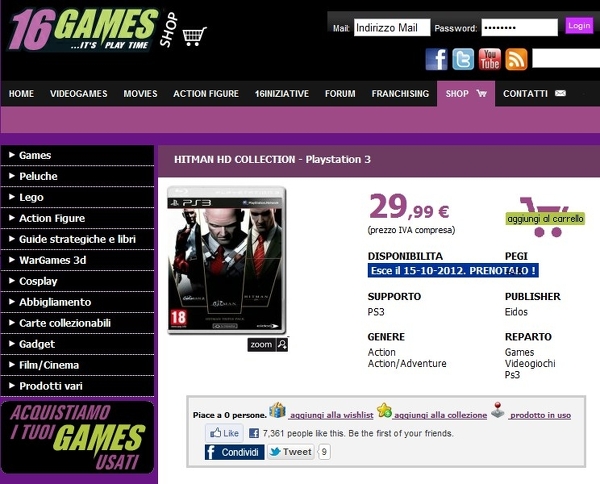Click the shopping cart icon beside logo
This screenshot has width=600, height=484.
click(x=194, y=37)
